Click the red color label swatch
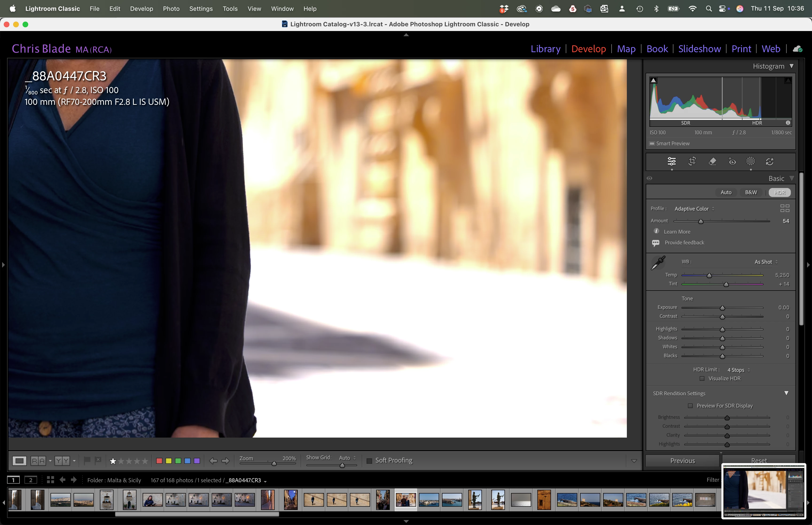Screen dimensions: 812x525 pos(159,461)
